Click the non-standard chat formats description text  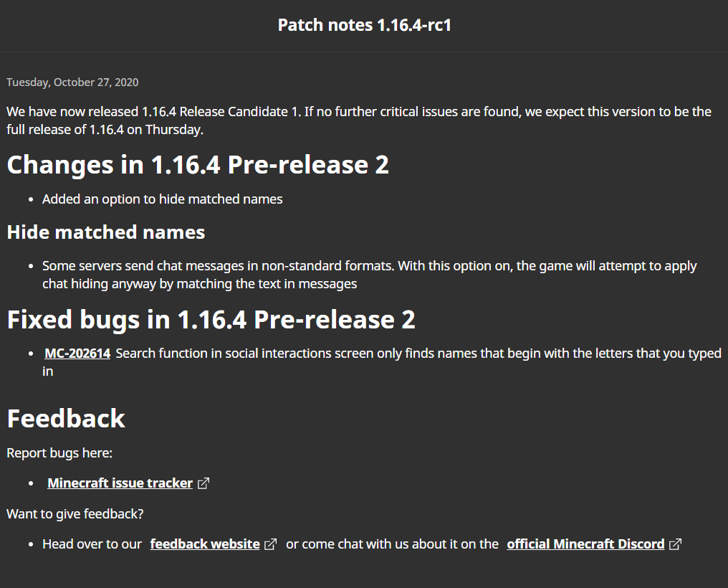369,275
